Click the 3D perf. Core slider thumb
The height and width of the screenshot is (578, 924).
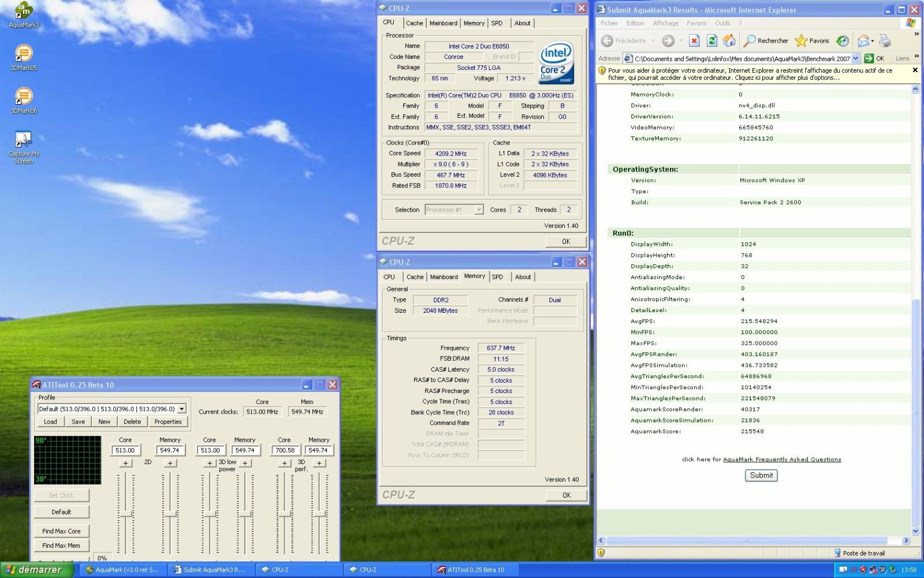285,513
